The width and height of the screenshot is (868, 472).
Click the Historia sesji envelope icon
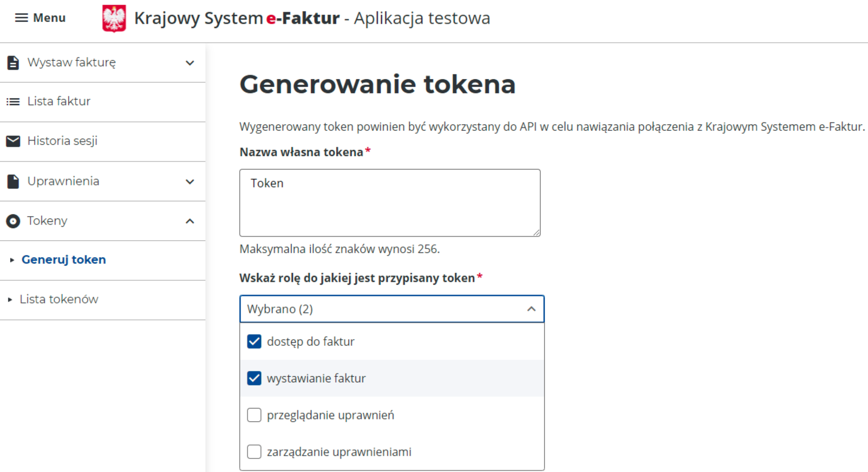coord(12,141)
